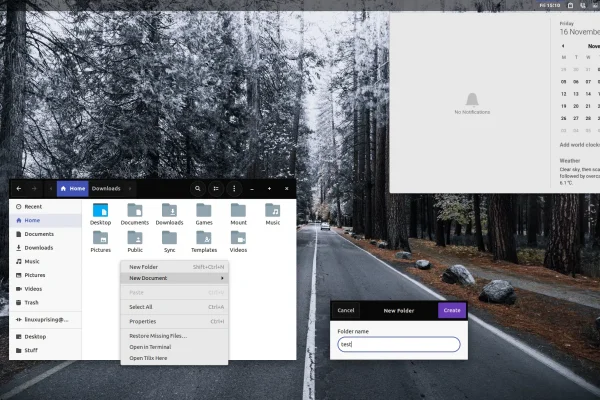
Task: Open the Games folder icon
Action: point(203,210)
